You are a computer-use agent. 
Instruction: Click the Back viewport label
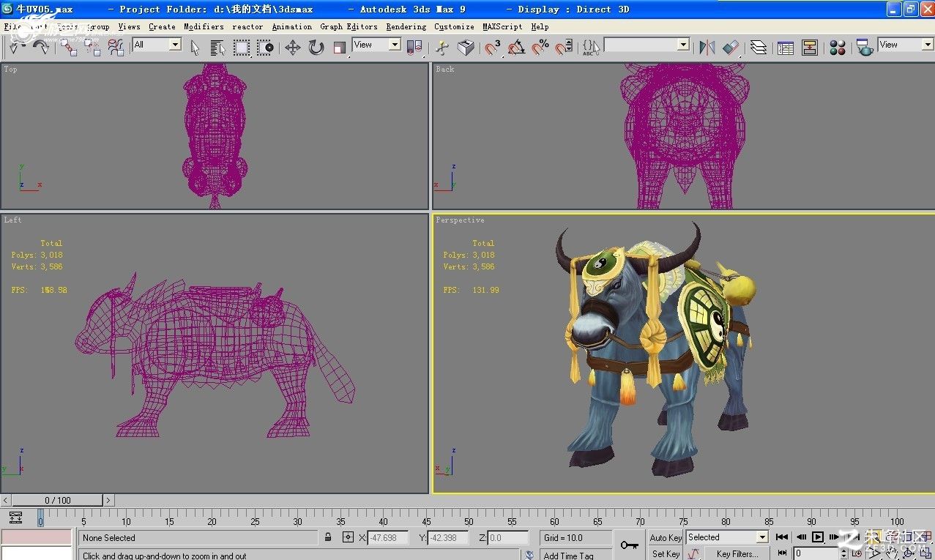[x=444, y=70]
